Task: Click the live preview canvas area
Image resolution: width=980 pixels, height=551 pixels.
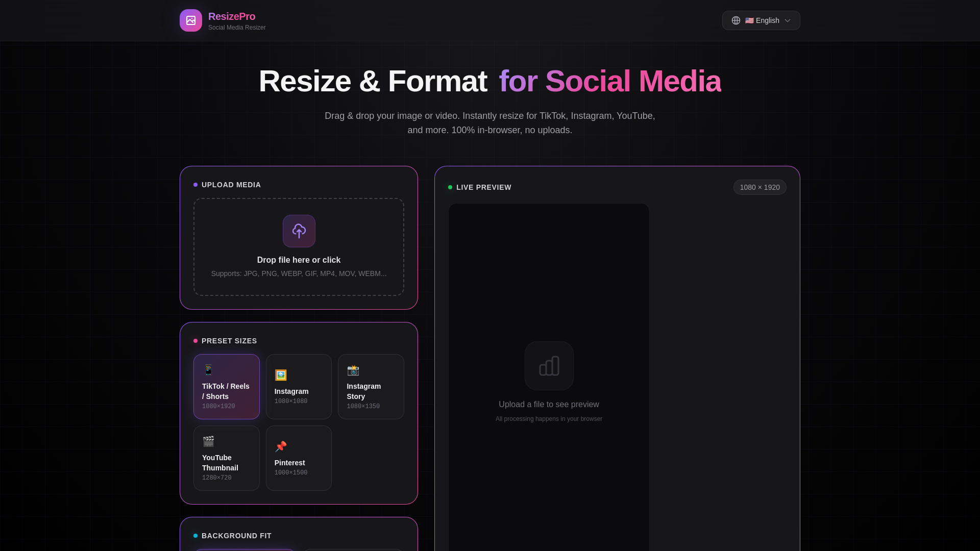Action: coord(549,378)
